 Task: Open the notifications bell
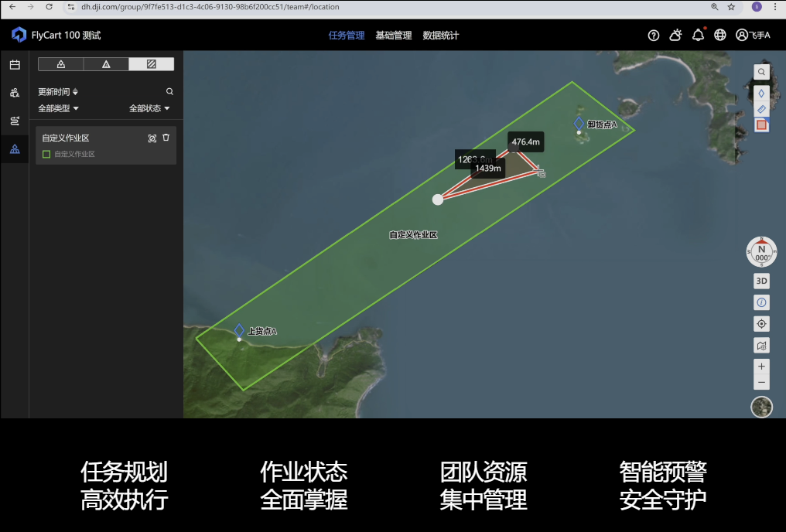click(698, 35)
